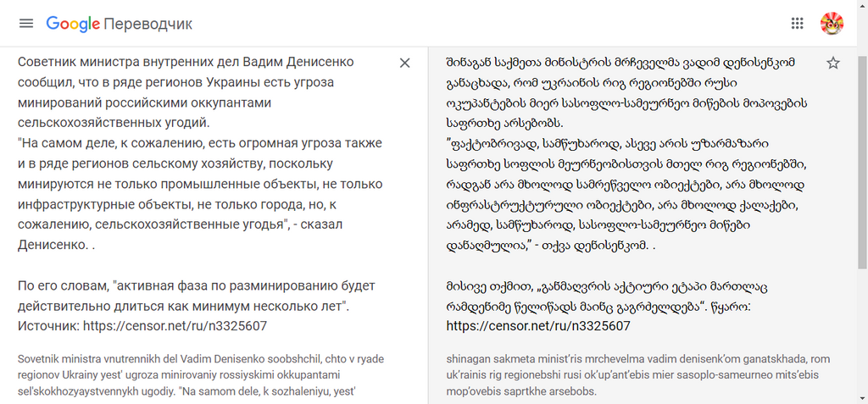868x404 pixels.
Task: Click the Переводчик title text
Action: [147, 23]
